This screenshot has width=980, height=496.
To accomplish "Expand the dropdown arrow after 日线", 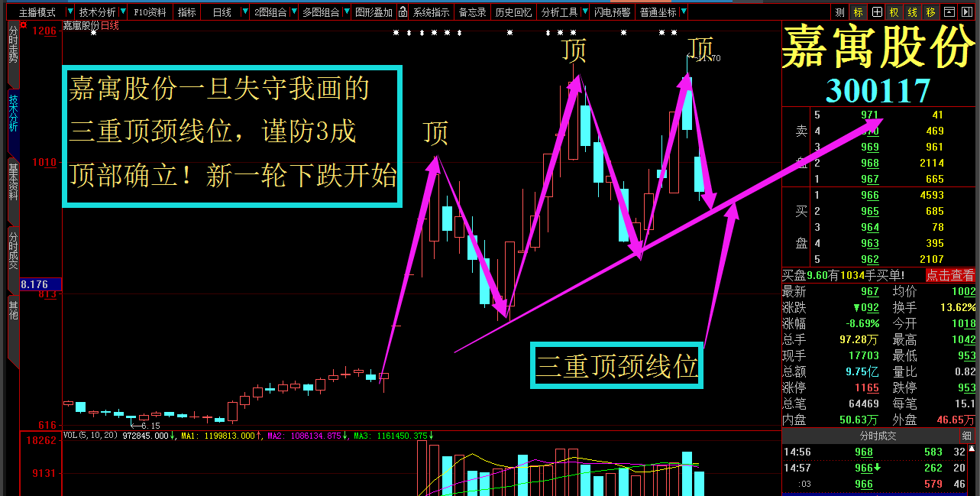I will [245, 12].
